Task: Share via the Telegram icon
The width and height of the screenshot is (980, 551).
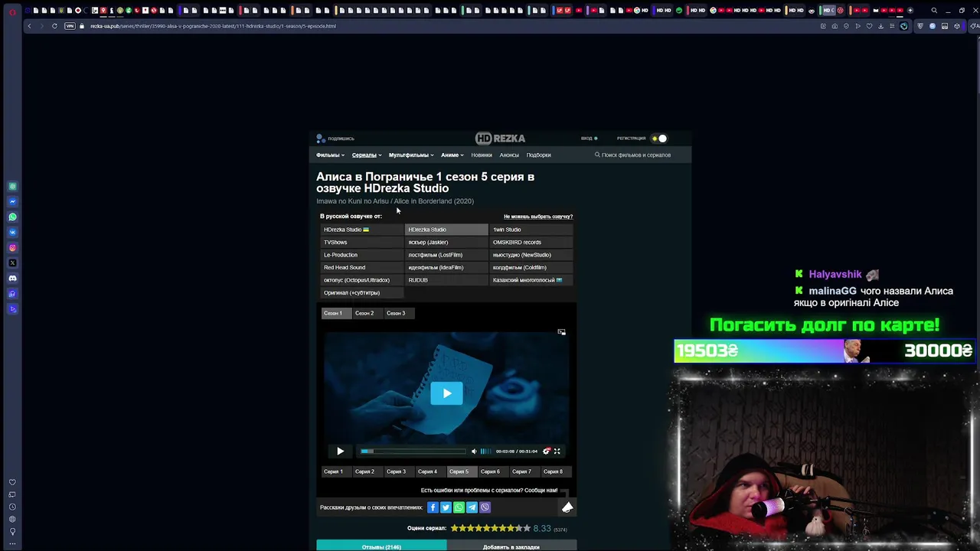Action: pos(472,507)
